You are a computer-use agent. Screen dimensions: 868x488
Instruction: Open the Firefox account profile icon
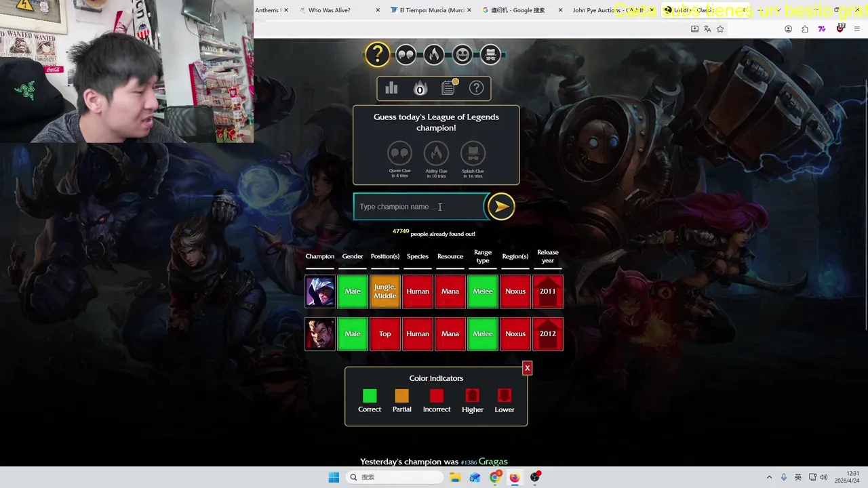(x=788, y=29)
